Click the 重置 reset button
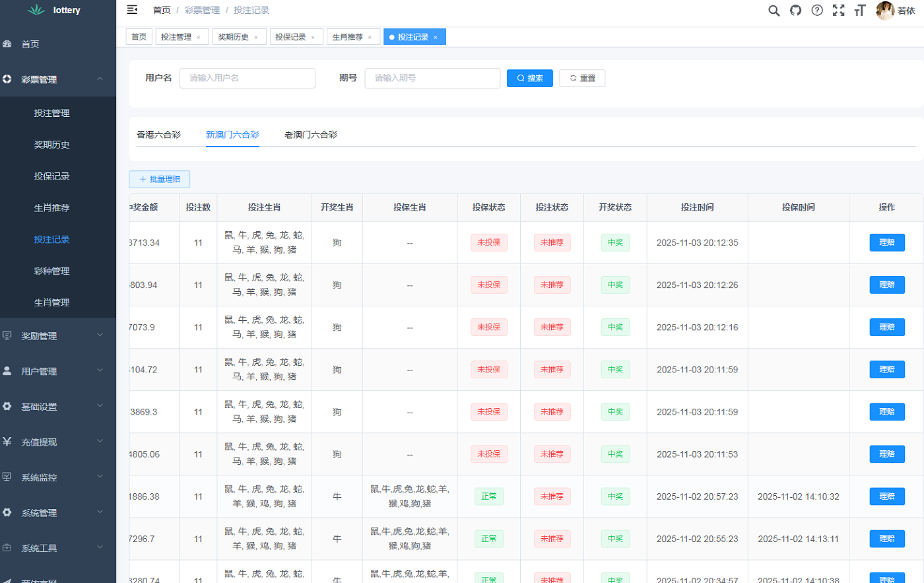 click(582, 78)
